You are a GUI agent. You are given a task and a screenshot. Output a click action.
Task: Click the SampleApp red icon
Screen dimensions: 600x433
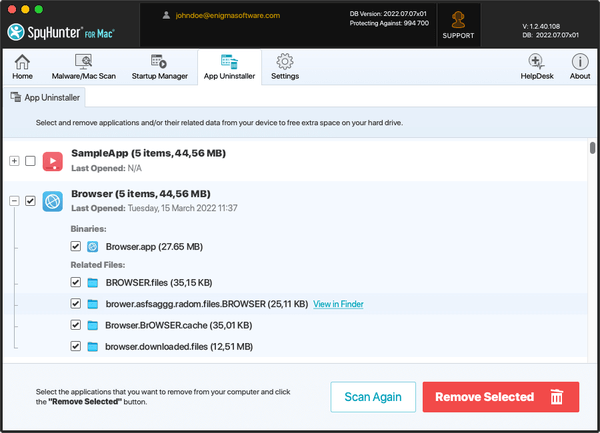coord(53,160)
